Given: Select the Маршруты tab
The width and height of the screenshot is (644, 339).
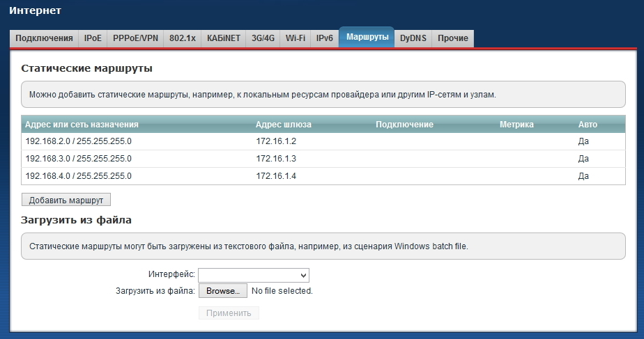Looking at the screenshot, I should pos(367,37).
